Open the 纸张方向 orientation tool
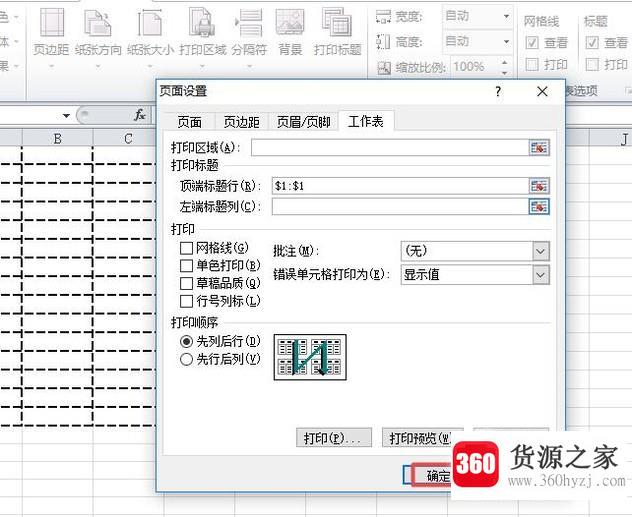632x517 pixels. click(x=98, y=32)
